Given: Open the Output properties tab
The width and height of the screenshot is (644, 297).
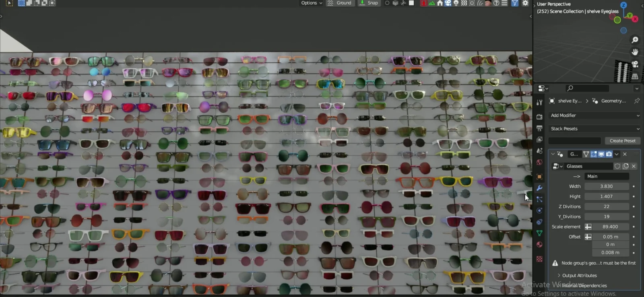Looking at the screenshot, I should pyautogui.click(x=539, y=128).
